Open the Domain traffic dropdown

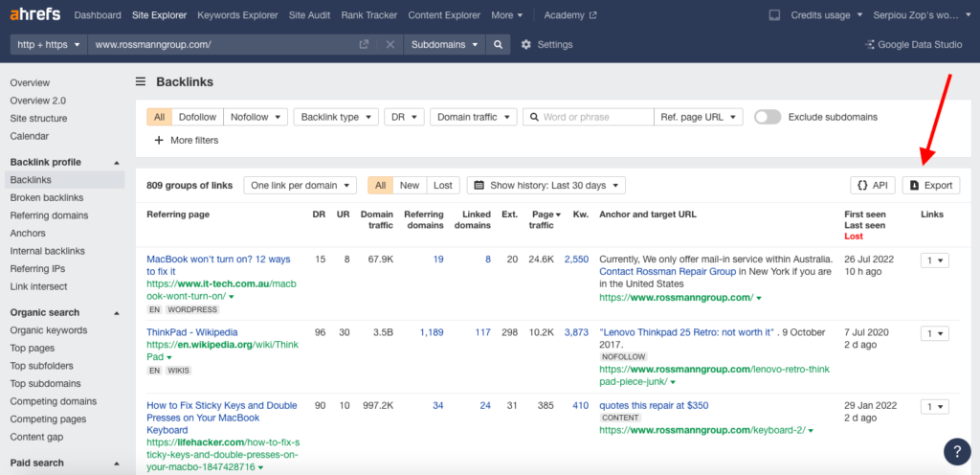pyautogui.click(x=474, y=117)
